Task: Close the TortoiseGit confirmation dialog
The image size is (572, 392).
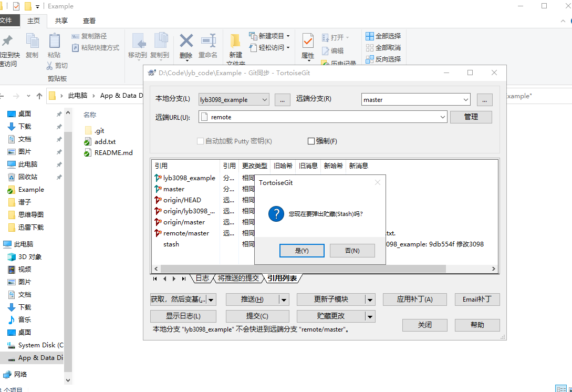Action: (x=378, y=182)
